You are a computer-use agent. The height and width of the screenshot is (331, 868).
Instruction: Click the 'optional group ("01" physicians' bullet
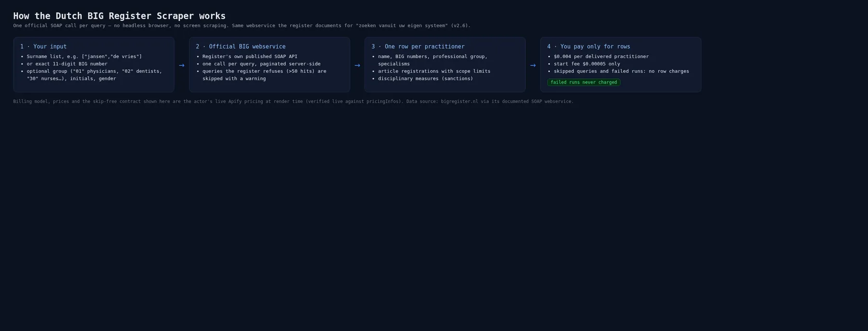click(95, 75)
